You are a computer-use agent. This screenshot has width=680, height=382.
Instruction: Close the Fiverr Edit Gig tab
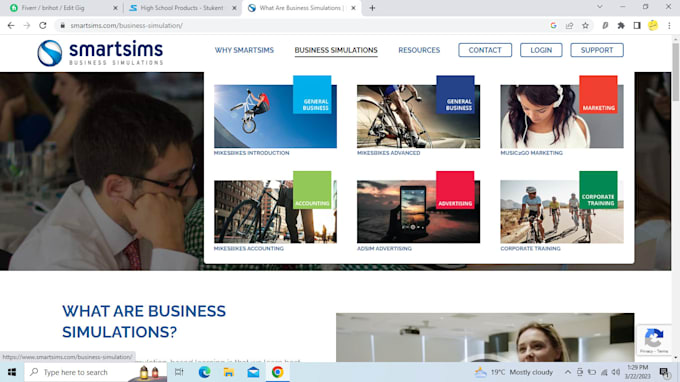click(115, 8)
